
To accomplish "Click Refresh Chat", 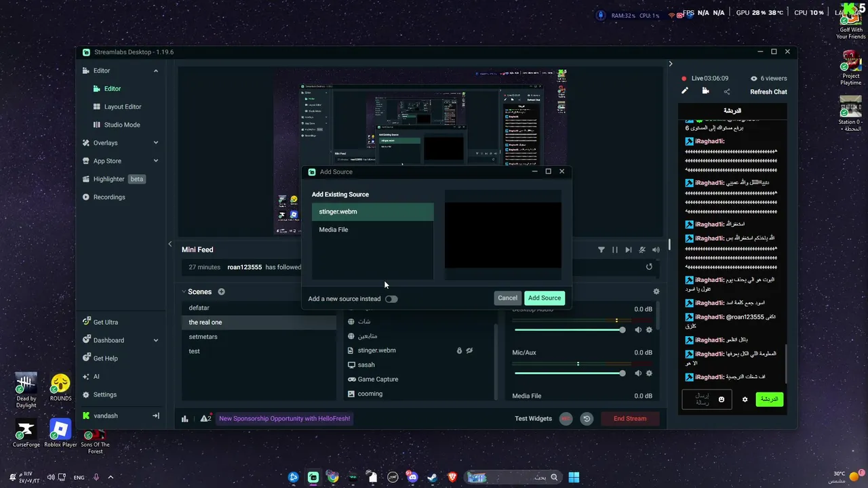I will point(768,92).
